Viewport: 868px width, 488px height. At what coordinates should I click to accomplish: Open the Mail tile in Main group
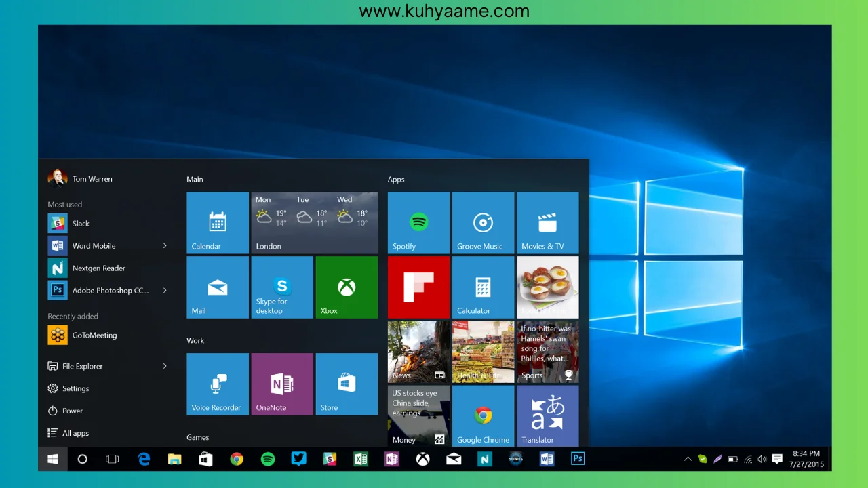[218, 287]
